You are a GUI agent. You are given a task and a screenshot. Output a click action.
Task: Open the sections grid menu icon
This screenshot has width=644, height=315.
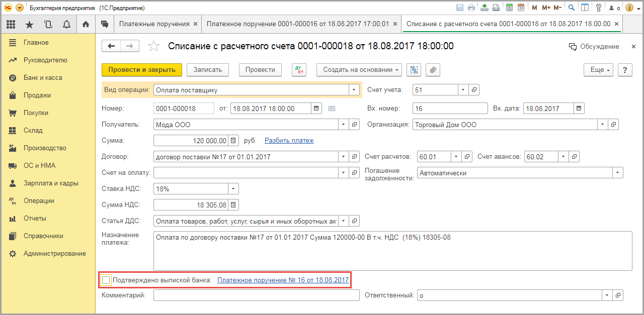[11, 24]
